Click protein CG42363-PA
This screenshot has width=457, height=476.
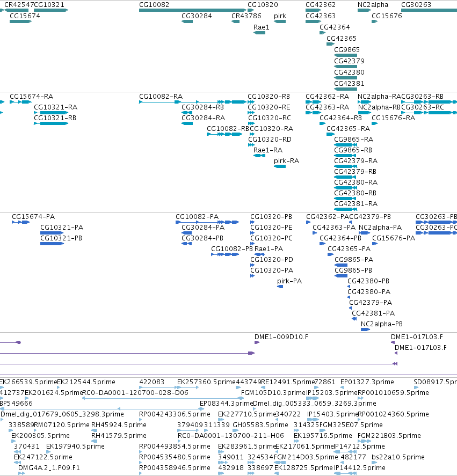pyautogui.click(x=315, y=233)
